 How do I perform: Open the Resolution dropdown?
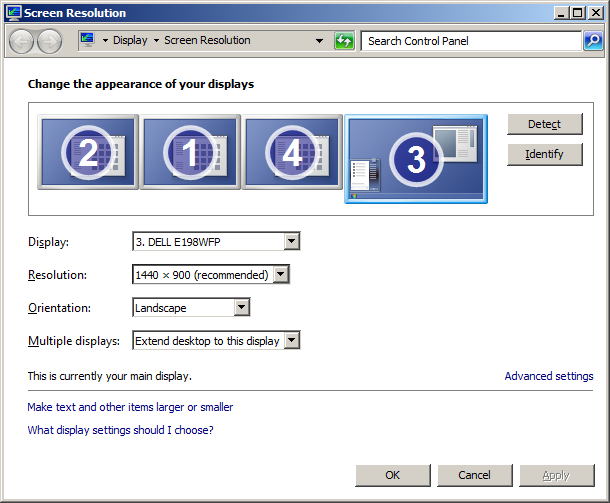(x=211, y=275)
